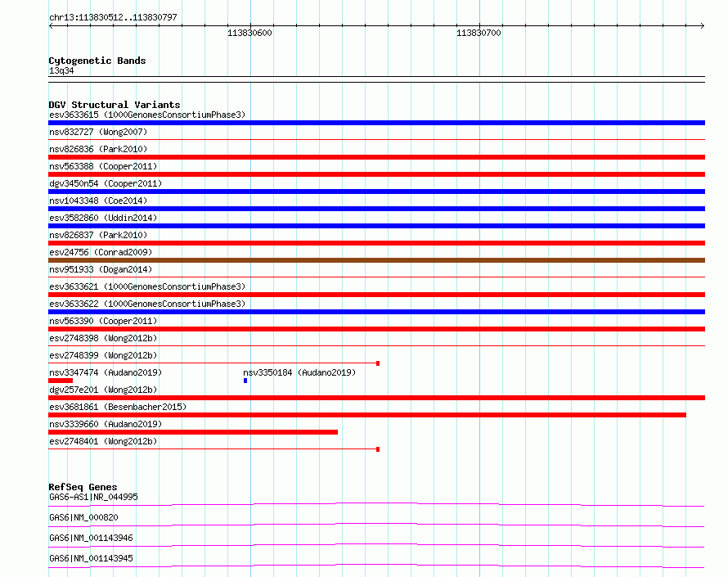Image resolution: width=728 pixels, height=577 pixels.
Task: Click red end marker of esv2748401 line
Action: 378,449
